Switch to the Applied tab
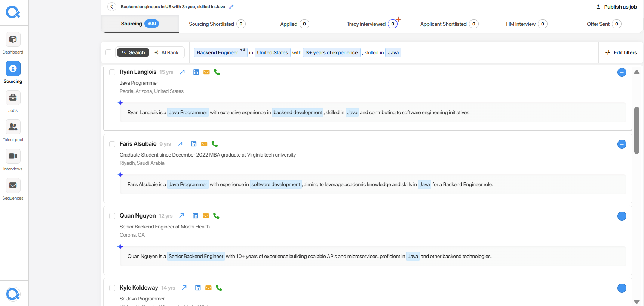This screenshot has height=306, width=644. coord(295,24)
